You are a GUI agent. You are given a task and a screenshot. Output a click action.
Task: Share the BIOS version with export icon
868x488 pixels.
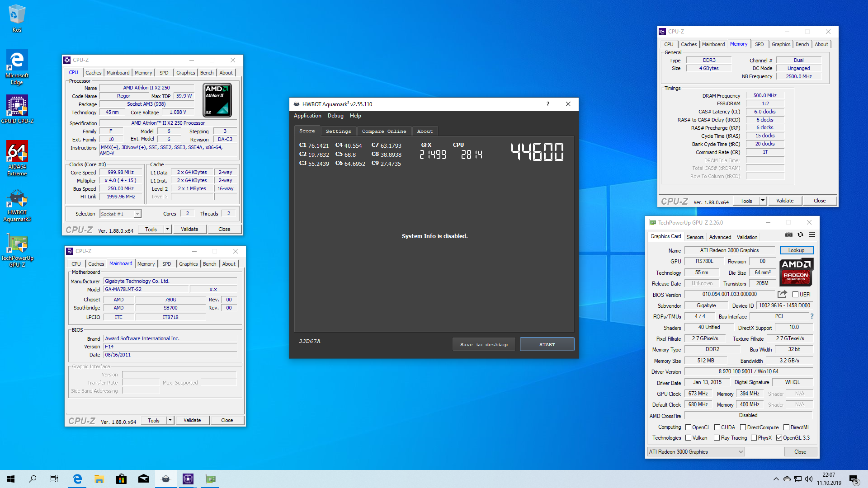click(x=782, y=294)
